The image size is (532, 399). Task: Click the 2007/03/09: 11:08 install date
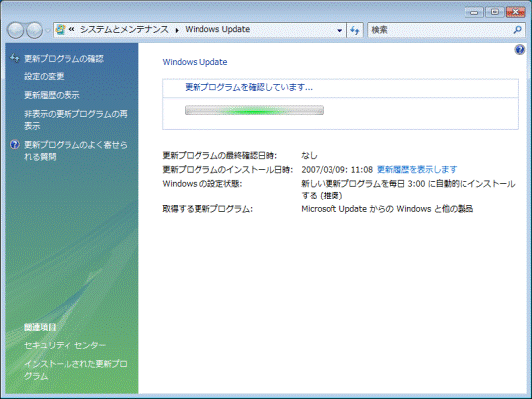point(336,169)
